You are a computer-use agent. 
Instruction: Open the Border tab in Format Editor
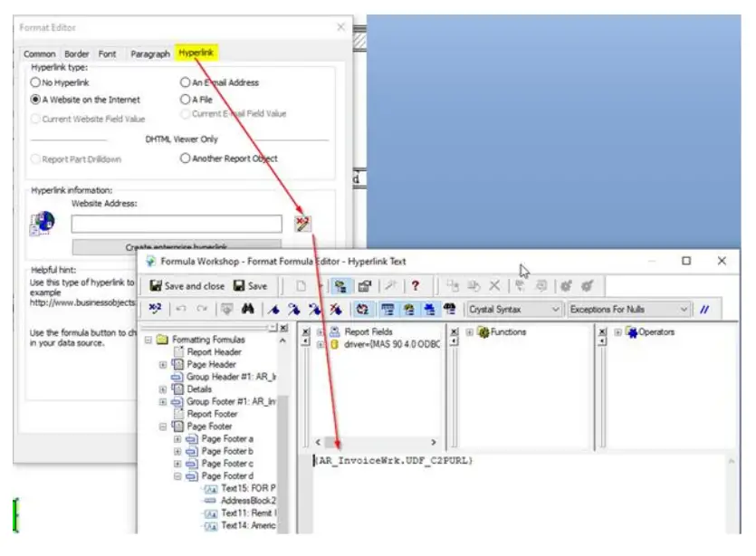click(76, 53)
